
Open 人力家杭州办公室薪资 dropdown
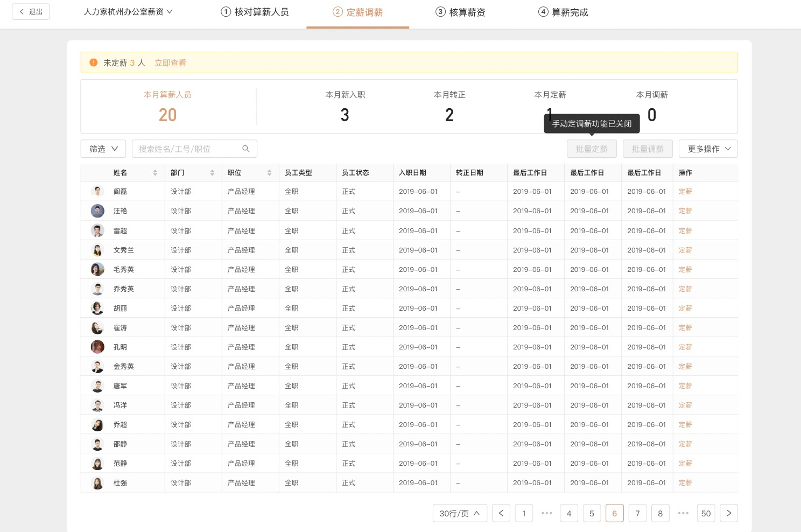point(128,12)
